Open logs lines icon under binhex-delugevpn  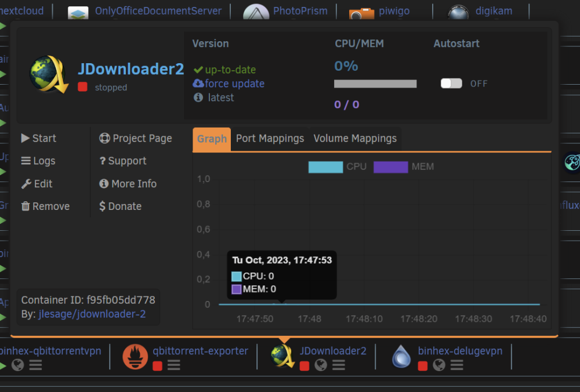click(457, 365)
